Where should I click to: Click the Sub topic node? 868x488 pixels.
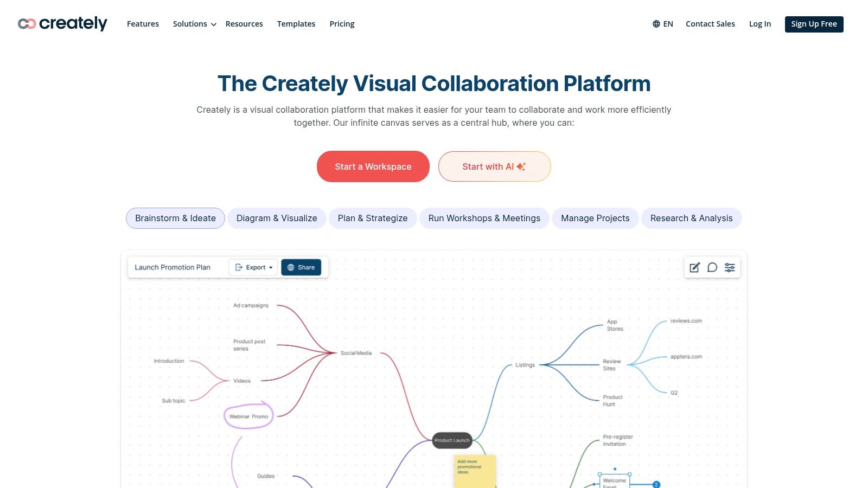coord(173,401)
